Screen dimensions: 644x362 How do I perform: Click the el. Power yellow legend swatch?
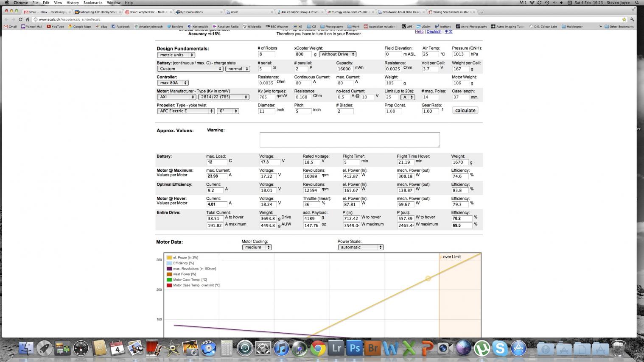click(169, 258)
